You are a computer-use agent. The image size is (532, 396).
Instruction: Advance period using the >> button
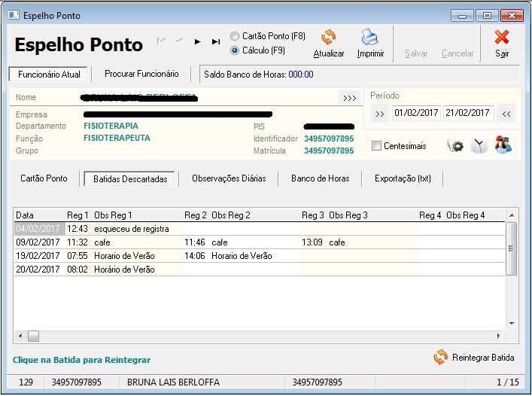(379, 114)
